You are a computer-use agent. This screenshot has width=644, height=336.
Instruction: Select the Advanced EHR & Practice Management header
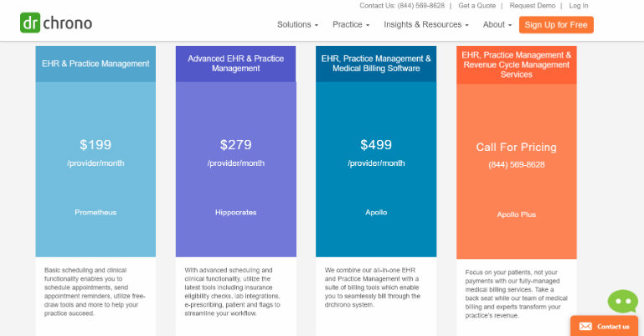[235, 64]
